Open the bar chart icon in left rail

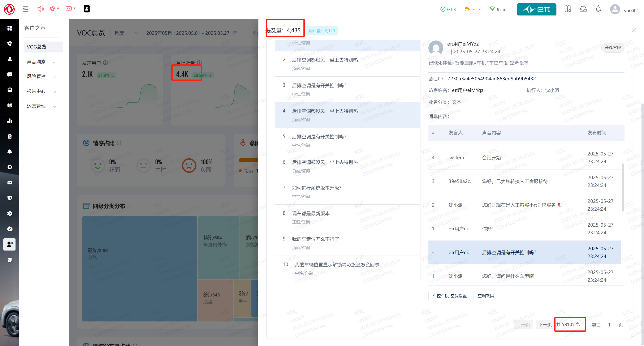pyautogui.click(x=10, y=121)
